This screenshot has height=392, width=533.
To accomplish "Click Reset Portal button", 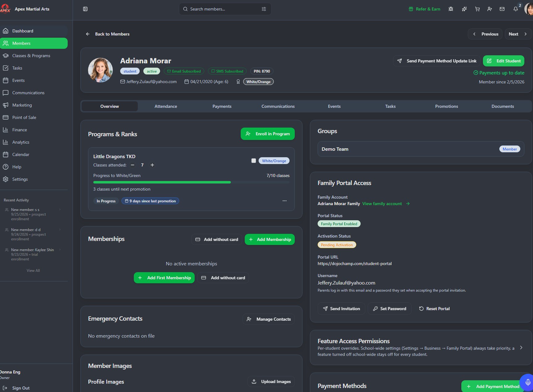I will 434,309.
